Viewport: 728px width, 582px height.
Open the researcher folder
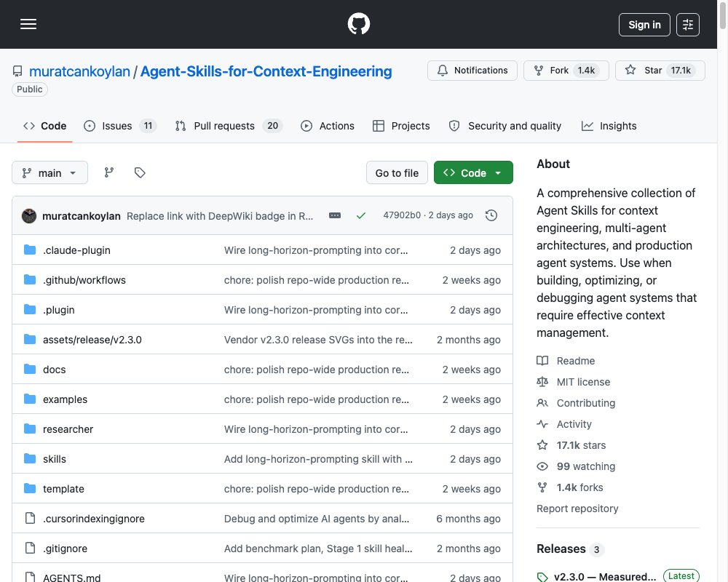pyautogui.click(x=68, y=429)
